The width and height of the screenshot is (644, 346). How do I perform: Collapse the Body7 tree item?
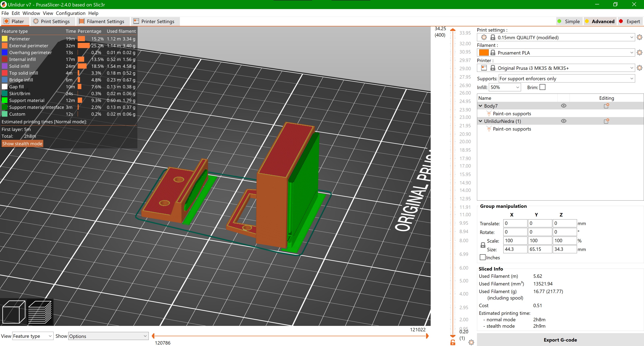tap(480, 106)
